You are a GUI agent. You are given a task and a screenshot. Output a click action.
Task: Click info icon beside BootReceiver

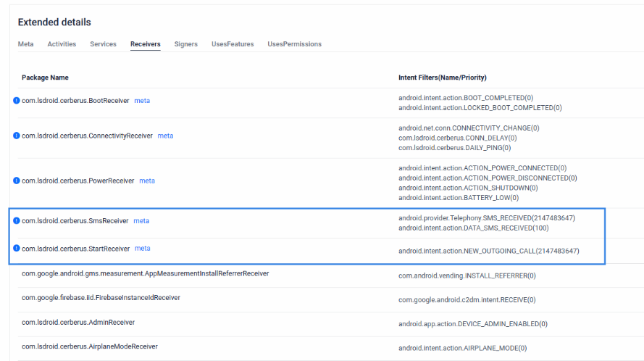click(17, 101)
